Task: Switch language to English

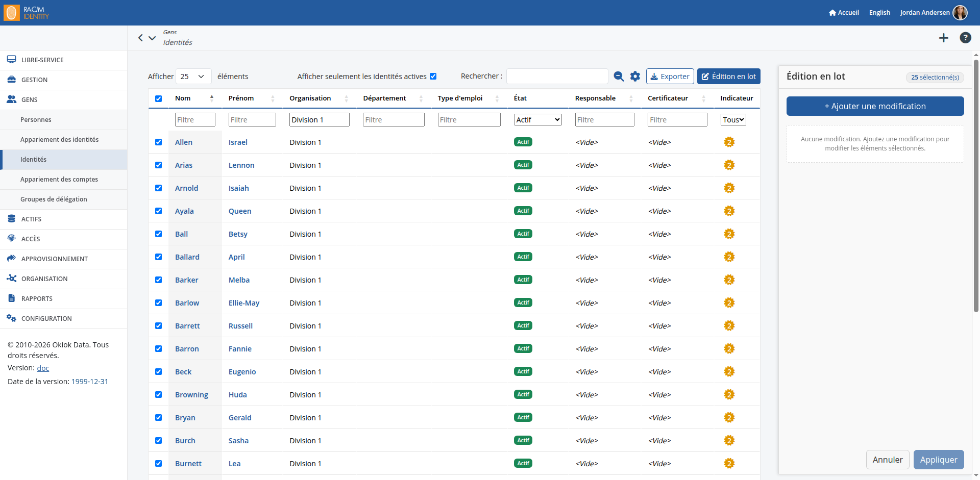Action: (x=879, y=13)
